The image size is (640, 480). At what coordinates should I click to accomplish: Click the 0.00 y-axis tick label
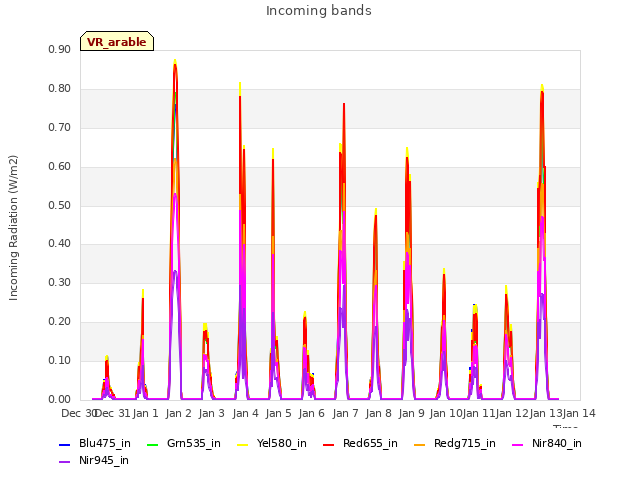point(59,399)
